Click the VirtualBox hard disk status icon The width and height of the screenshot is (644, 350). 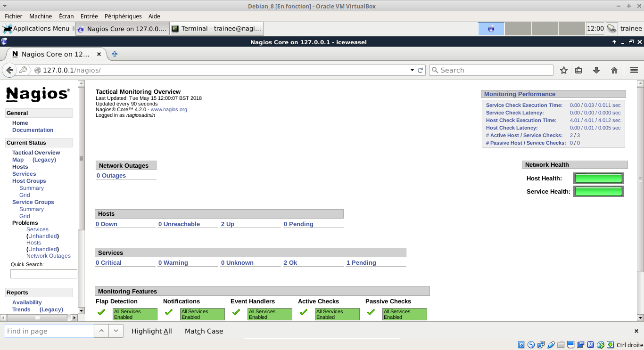tap(521, 345)
